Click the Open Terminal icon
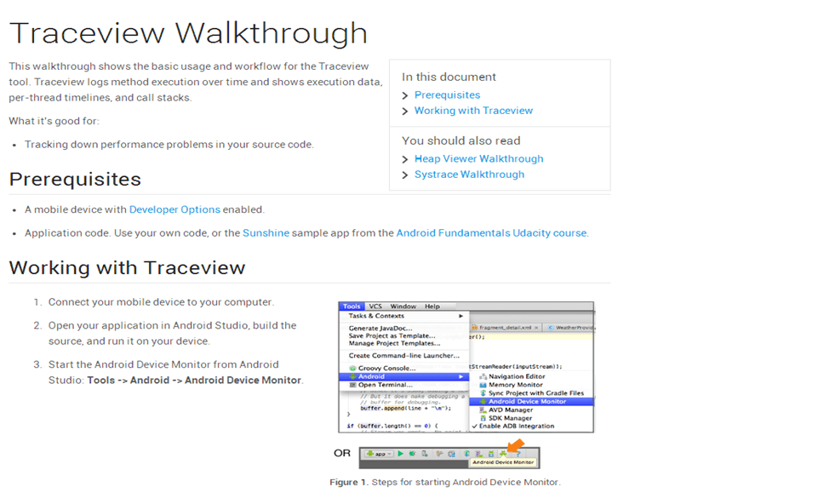Viewport: 824px width, 504px height. [352, 385]
